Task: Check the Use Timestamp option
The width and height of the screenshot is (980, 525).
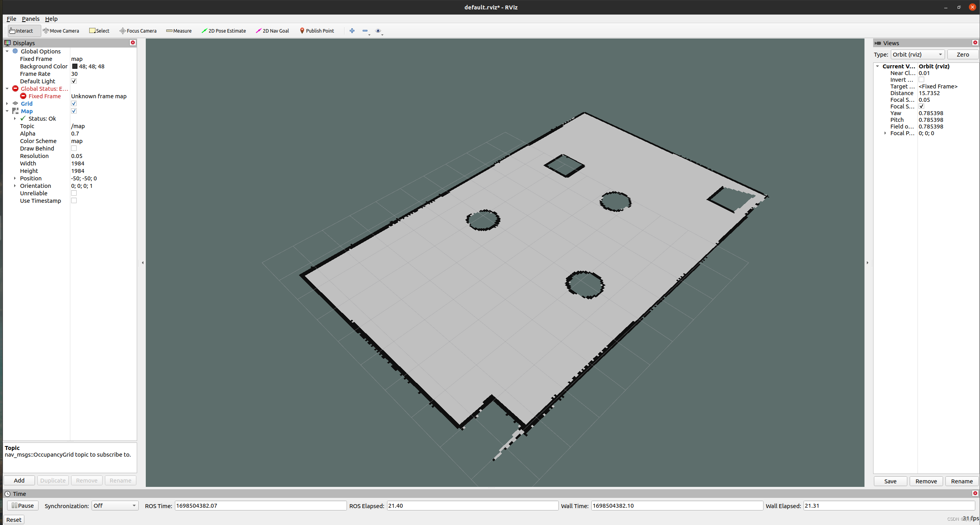Action: click(x=74, y=201)
